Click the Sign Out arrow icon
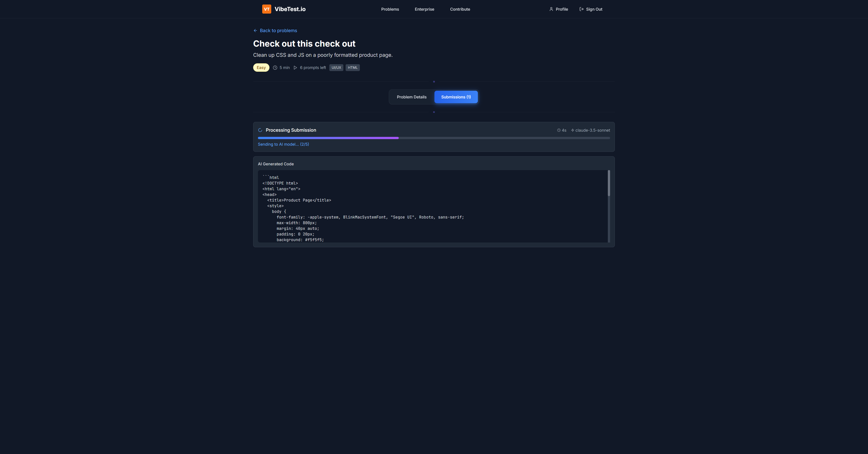Image resolution: width=868 pixels, height=454 pixels. pos(581,9)
